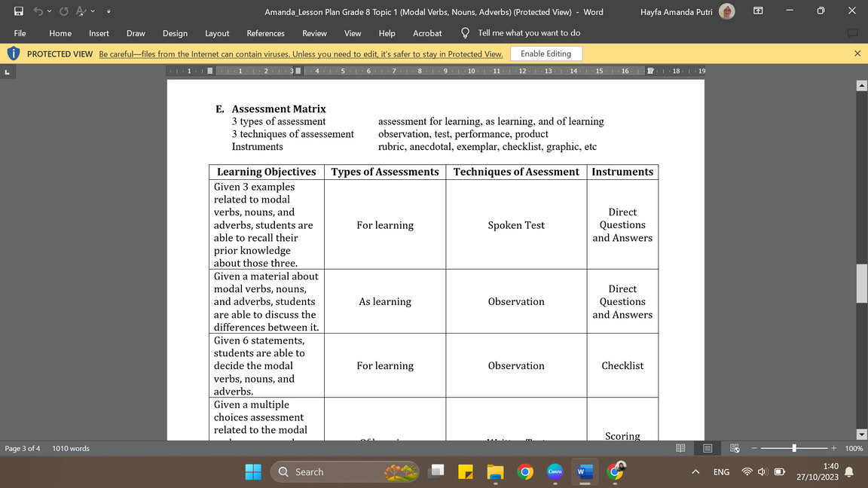Switch to Web Layout view
The width and height of the screenshot is (868, 488).
tap(735, 448)
